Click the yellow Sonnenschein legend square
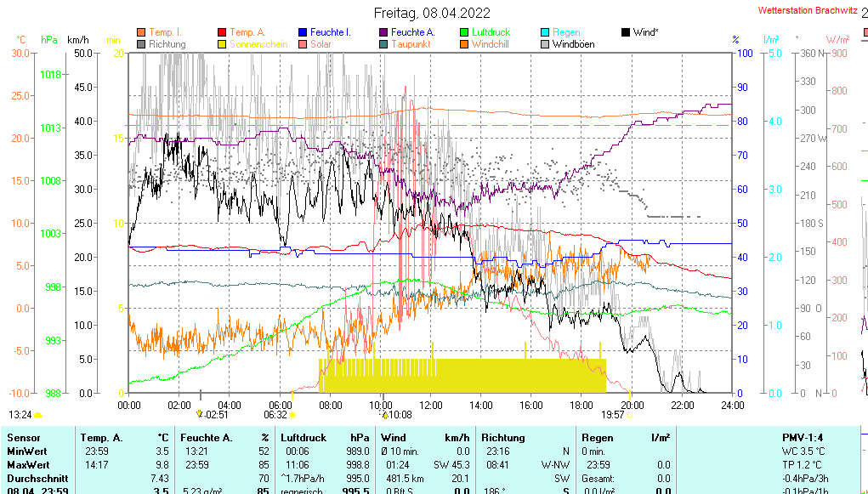 (x=222, y=44)
